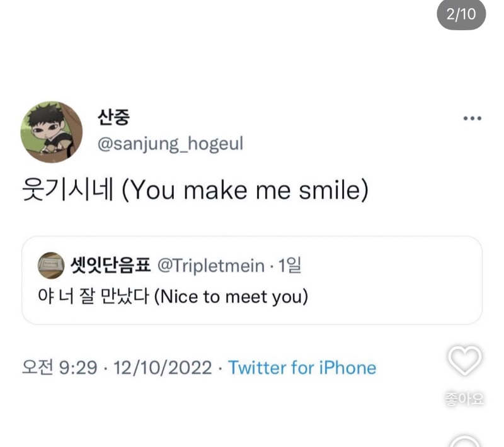This screenshot has width=504, height=447.
Task: Click the quoted text 야 너 잘 만났다
Action: [x=93, y=296]
